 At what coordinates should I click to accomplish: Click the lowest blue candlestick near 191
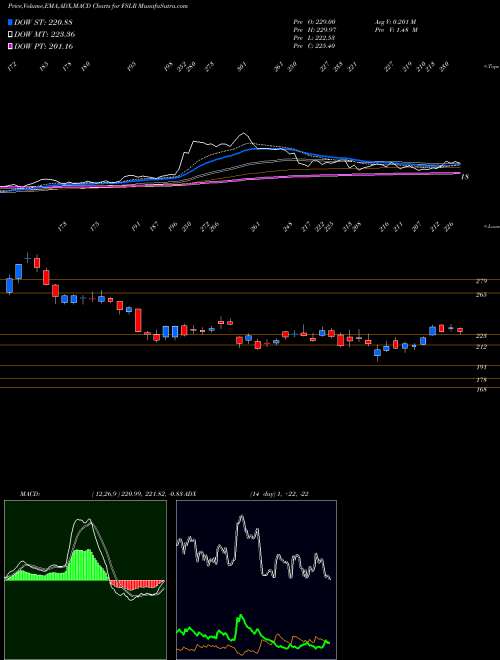coord(378,352)
